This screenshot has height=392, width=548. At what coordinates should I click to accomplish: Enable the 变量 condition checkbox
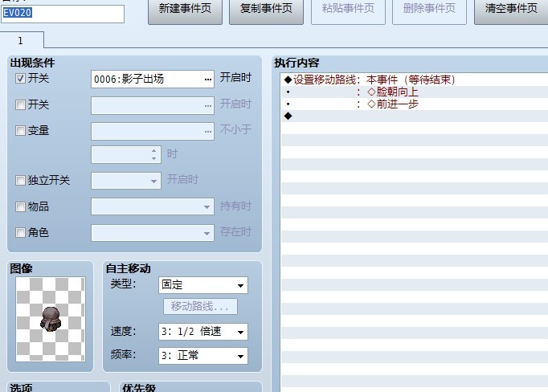(x=20, y=130)
